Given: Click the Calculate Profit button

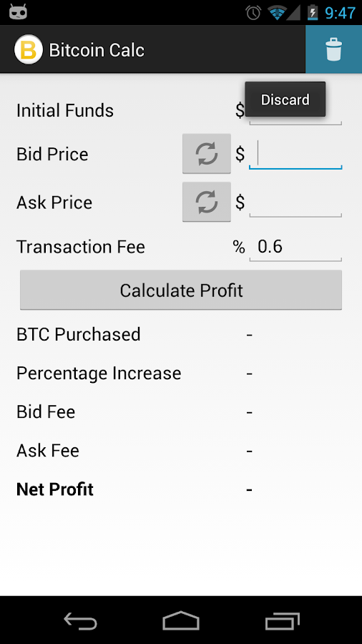Looking at the screenshot, I should point(181,290).
